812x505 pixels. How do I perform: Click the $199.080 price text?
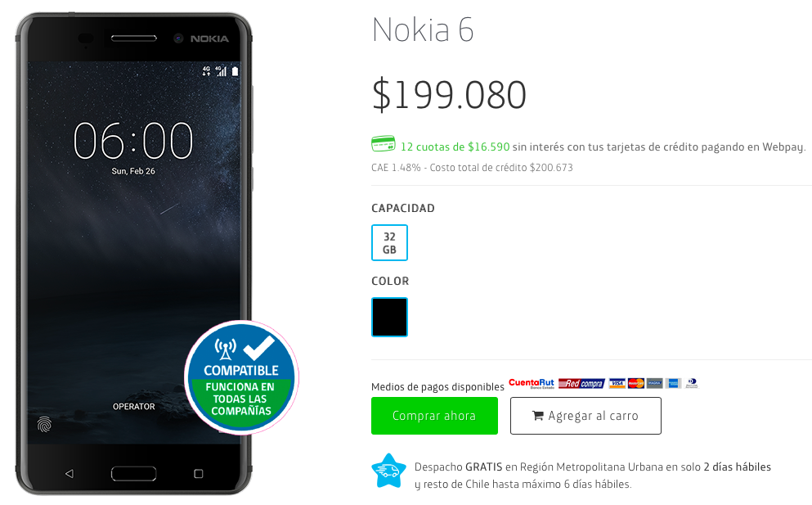449,94
